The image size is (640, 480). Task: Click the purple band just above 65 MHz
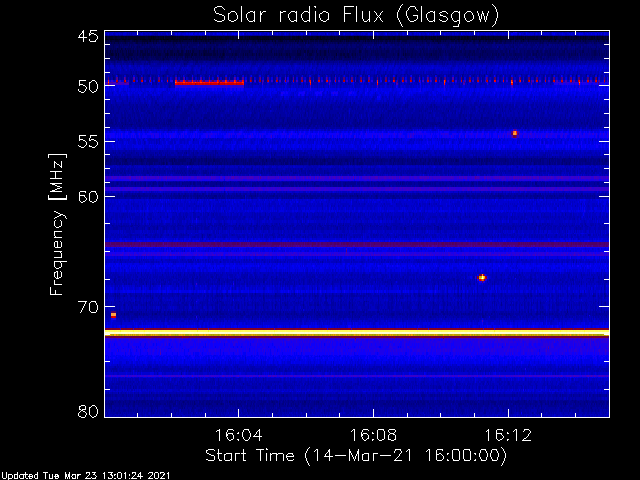click(357, 244)
